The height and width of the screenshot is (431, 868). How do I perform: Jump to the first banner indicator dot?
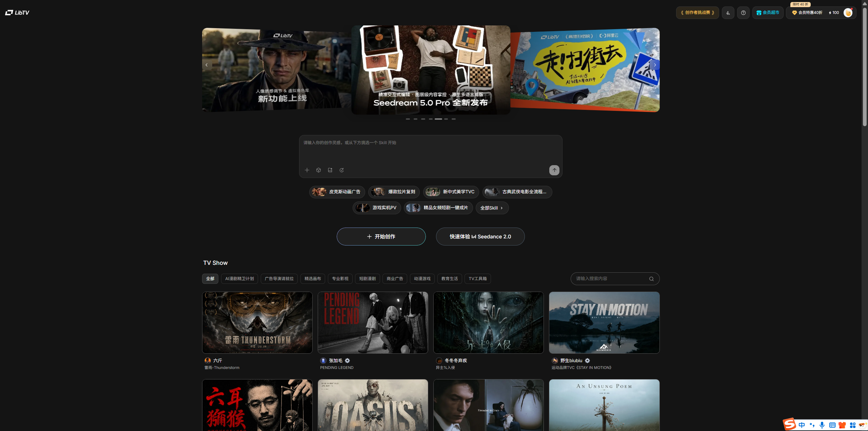click(x=408, y=119)
